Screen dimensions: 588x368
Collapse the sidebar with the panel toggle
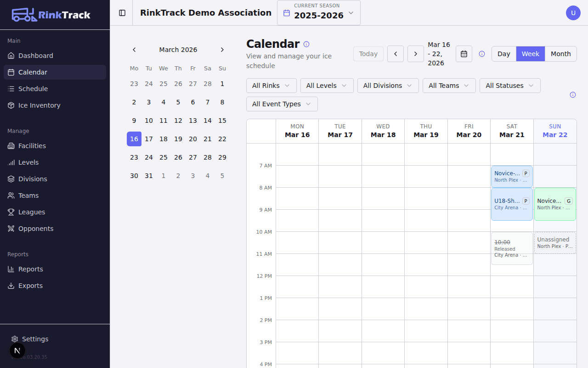point(121,12)
